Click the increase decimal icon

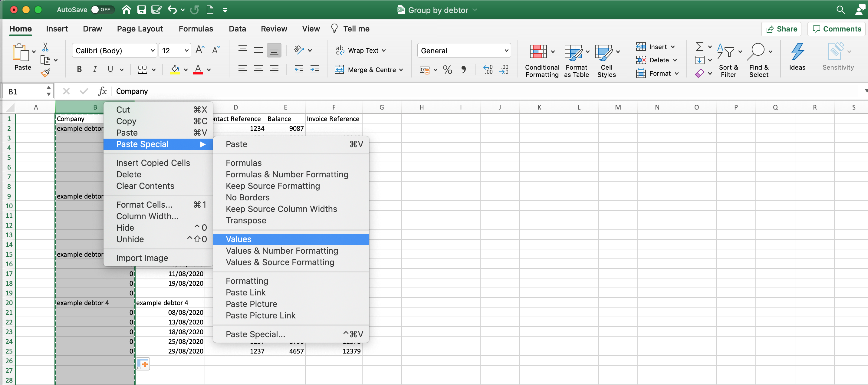click(488, 70)
